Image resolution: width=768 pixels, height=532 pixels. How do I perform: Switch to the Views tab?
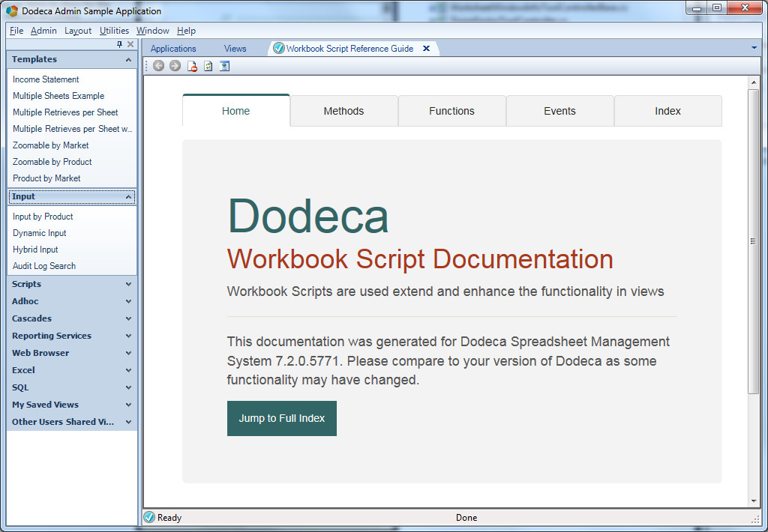(235, 49)
